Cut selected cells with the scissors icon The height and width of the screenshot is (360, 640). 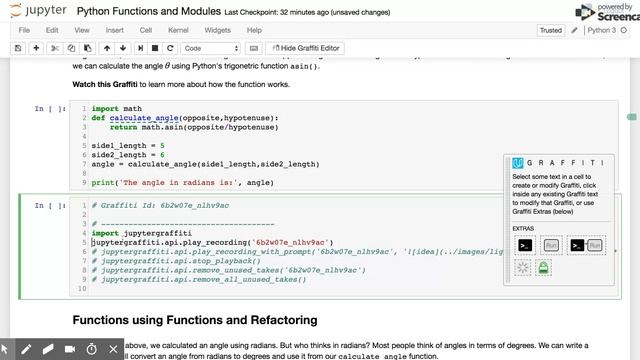tap(55, 48)
